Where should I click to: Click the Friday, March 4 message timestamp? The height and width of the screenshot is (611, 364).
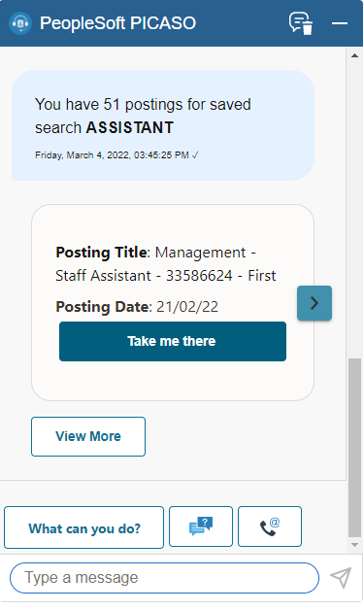(116, 155)
